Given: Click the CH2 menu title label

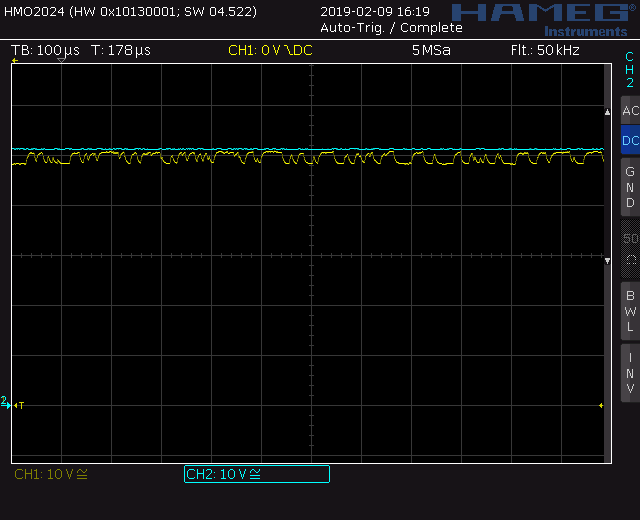Looking at the screenshot, I should [x=630, y=69].
